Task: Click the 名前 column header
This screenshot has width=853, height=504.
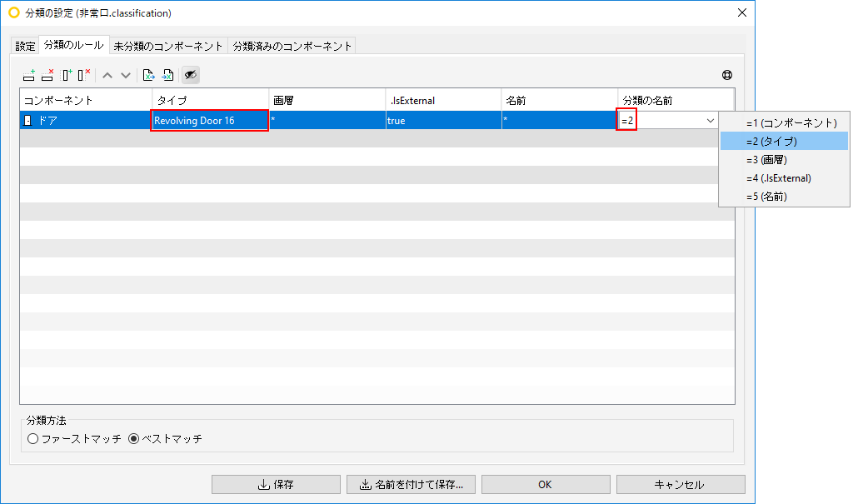Action: coord(560,100)
